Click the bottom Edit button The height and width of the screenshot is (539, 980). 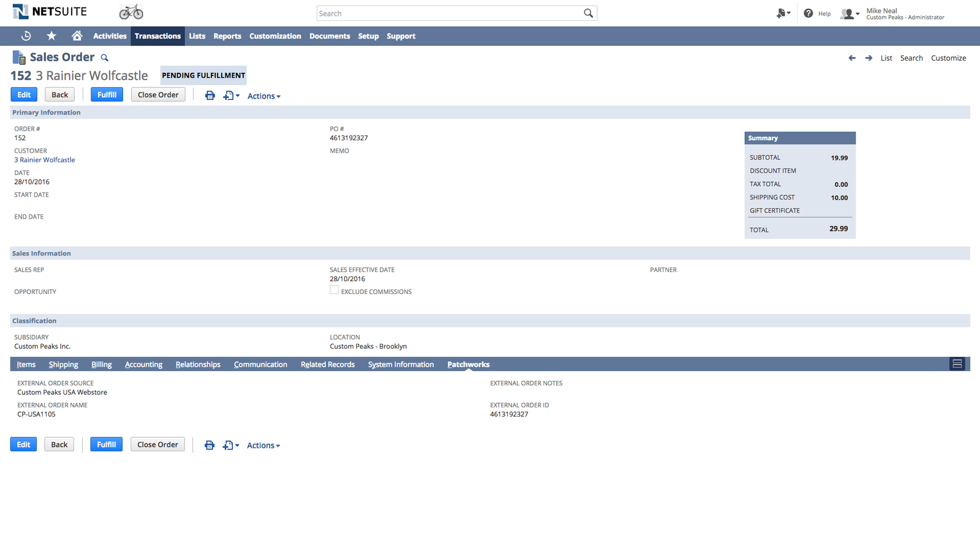click(x=23, y=445)
